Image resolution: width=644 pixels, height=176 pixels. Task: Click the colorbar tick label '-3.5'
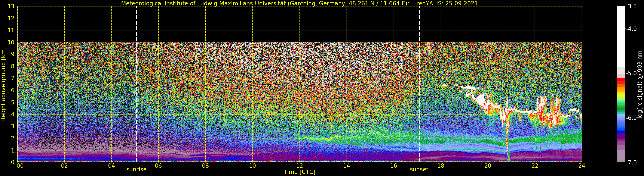click(632, 6)
